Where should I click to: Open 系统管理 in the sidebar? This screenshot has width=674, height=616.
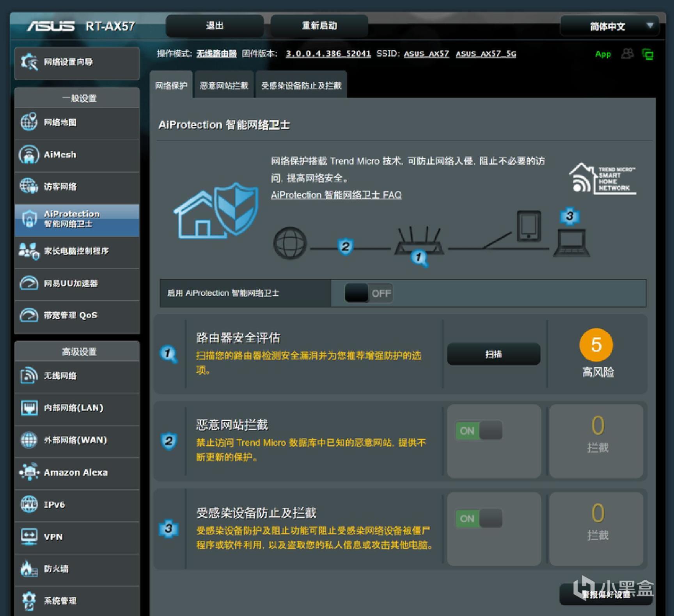click(77, 601)
